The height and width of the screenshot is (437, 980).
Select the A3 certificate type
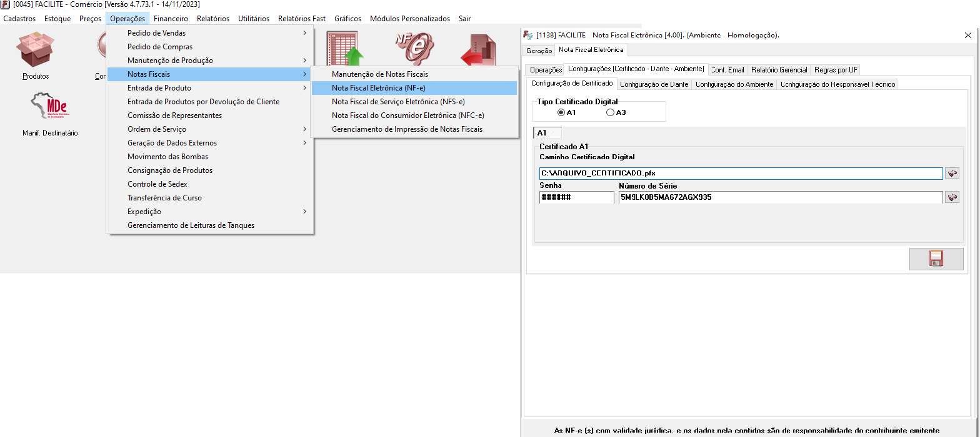[611, 112]
